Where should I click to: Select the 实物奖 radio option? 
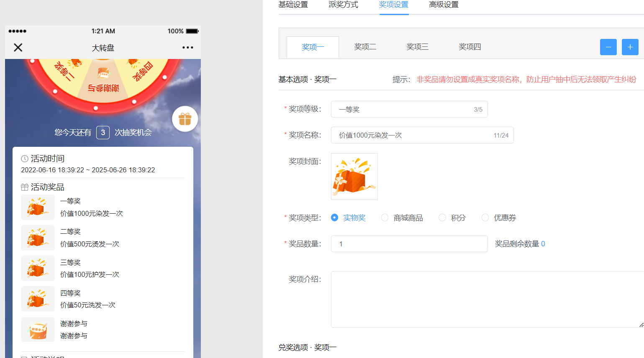(x=334, y=217)
